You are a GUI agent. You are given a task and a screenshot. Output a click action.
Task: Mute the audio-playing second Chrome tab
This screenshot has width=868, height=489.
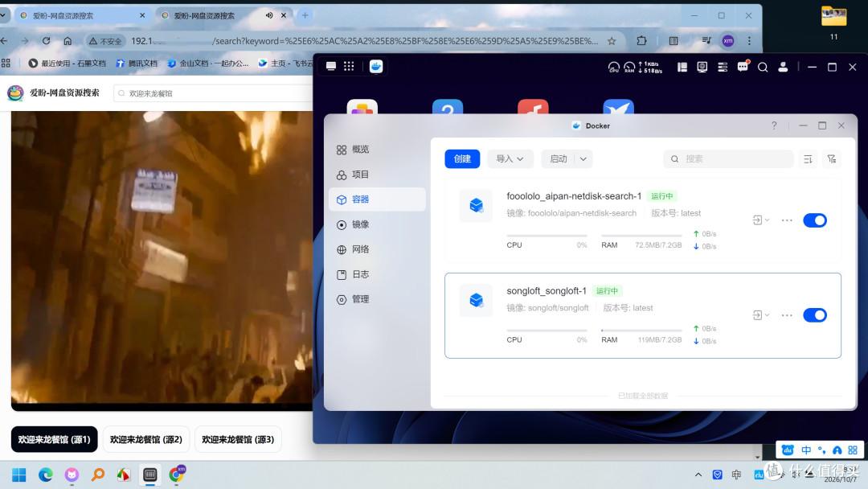pos(269,15)
